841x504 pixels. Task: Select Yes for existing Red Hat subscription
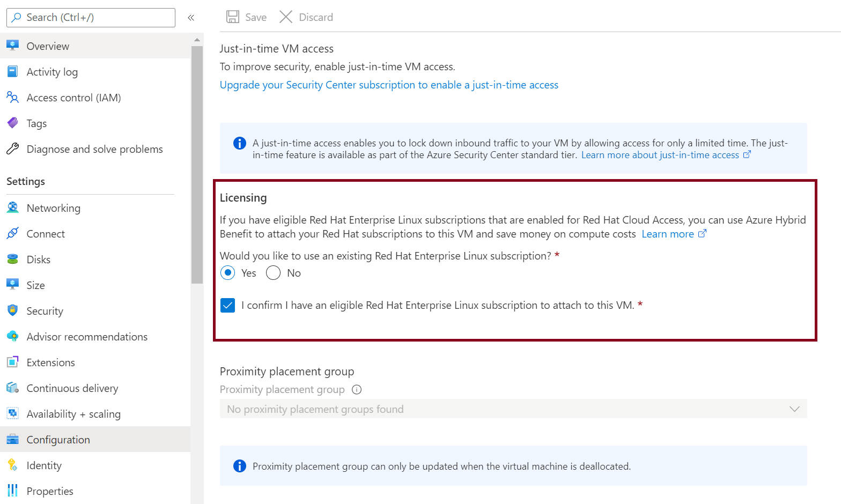tap(228, 273)
